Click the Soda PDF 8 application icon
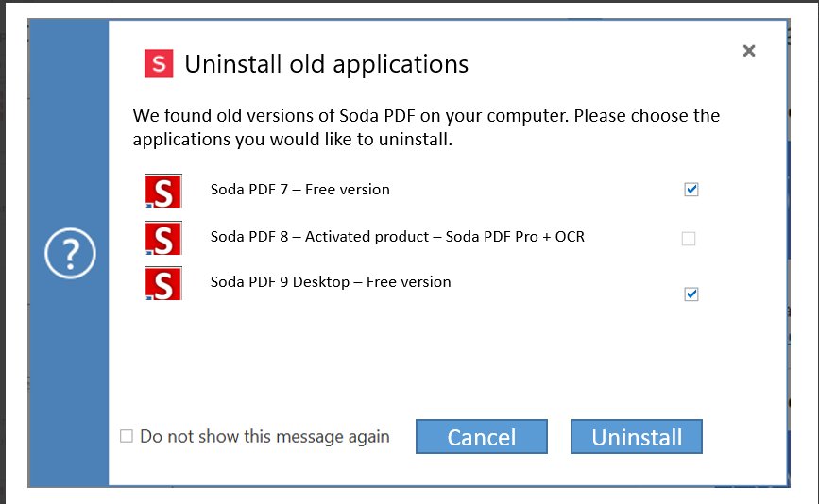This screenshot has height=504, width=819. click(x=163, y=239)
